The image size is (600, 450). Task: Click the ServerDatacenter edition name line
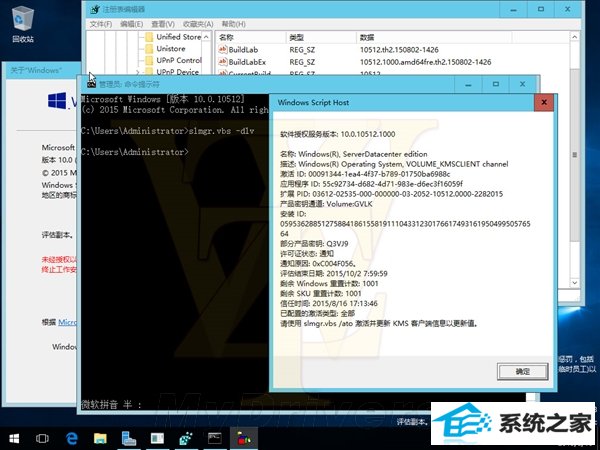[x=354, y=154]
